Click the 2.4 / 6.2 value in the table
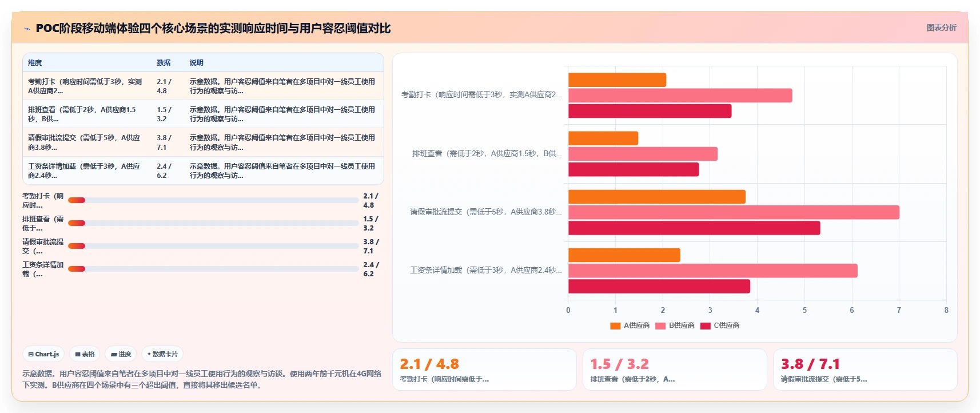Viewport: 980px width, 413px height. [165, 170]
